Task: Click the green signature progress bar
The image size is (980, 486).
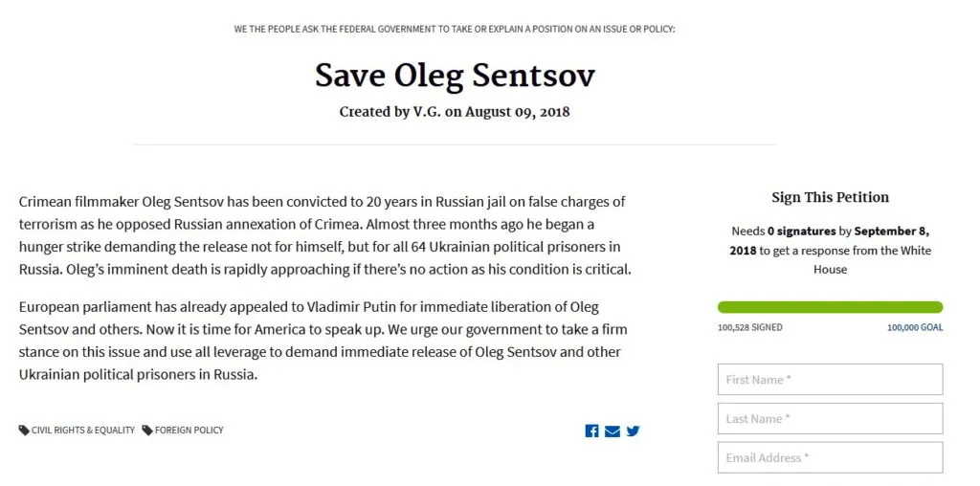Action: 830,307
